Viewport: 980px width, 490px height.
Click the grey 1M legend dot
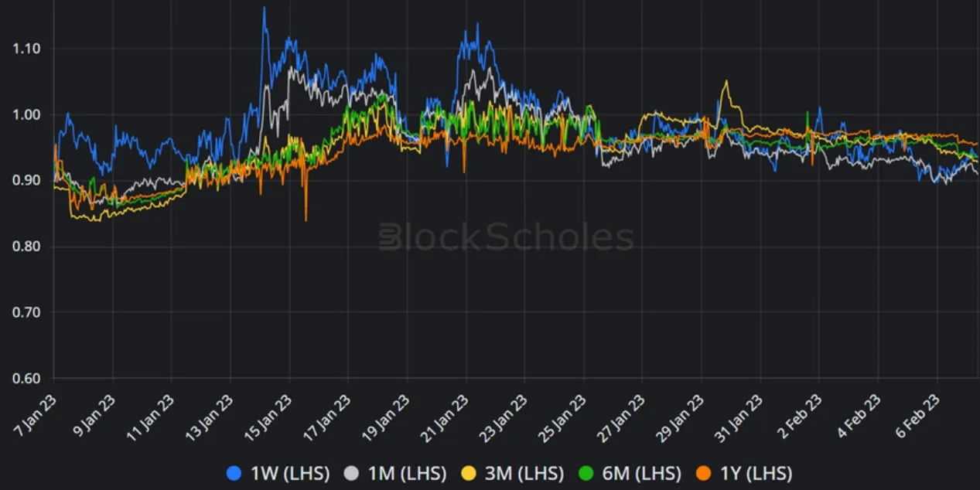tap(351, 473)
